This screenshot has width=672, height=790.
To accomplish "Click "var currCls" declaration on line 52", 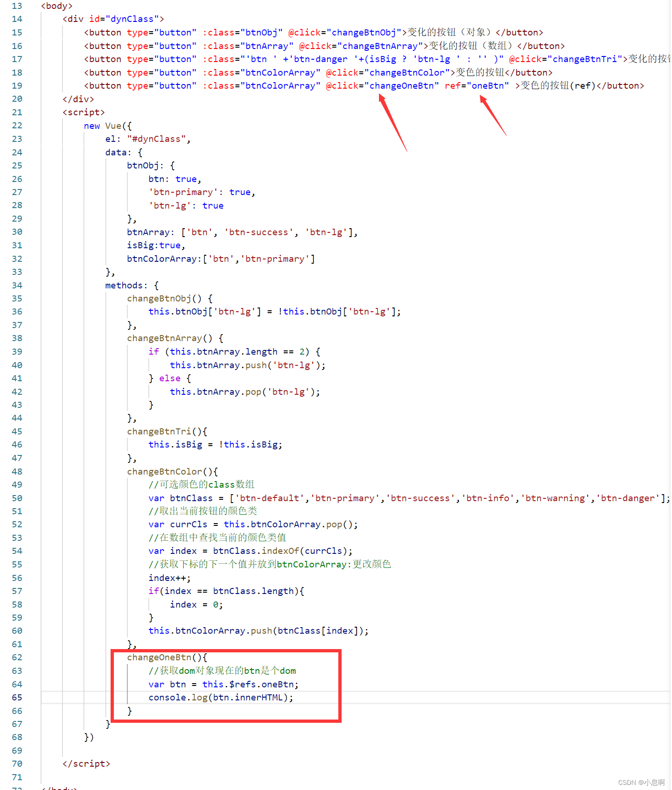I will [178, 524].
